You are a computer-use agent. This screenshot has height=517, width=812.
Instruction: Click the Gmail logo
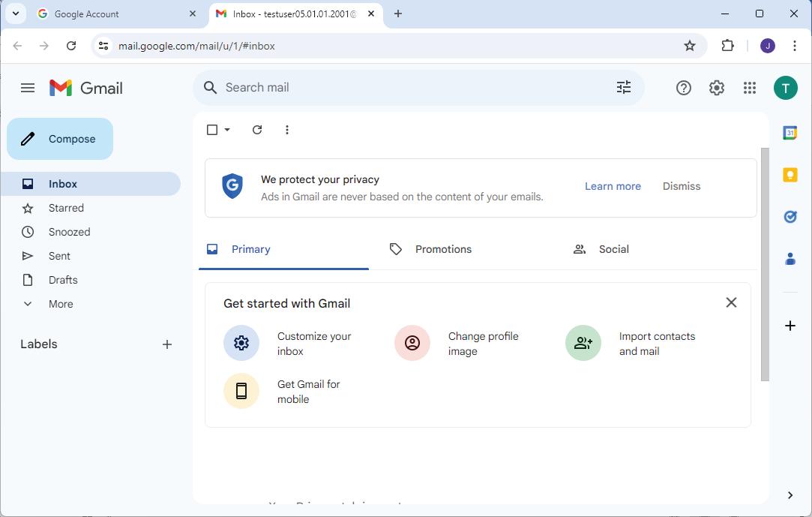86,88
